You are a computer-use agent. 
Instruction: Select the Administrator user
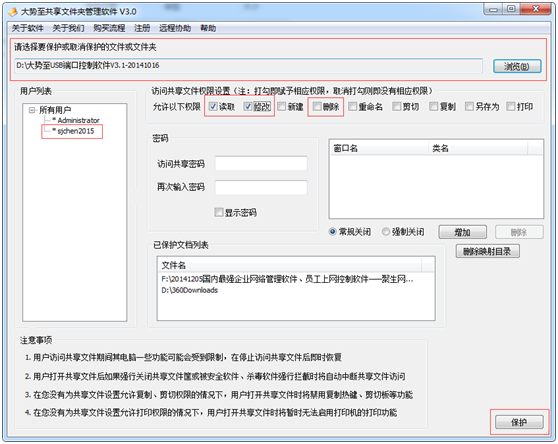(78, 120)
